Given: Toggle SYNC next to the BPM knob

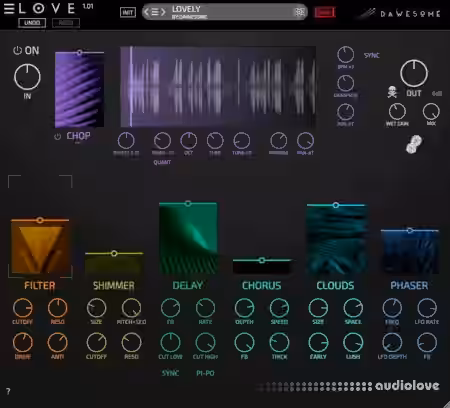Looking at the screenshot, I should coord(372,55).
